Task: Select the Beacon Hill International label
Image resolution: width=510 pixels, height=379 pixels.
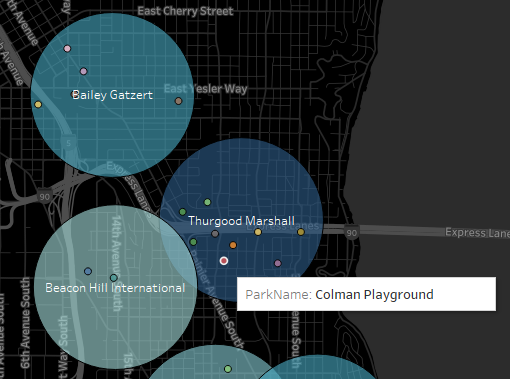Action: tap(115, 288)
